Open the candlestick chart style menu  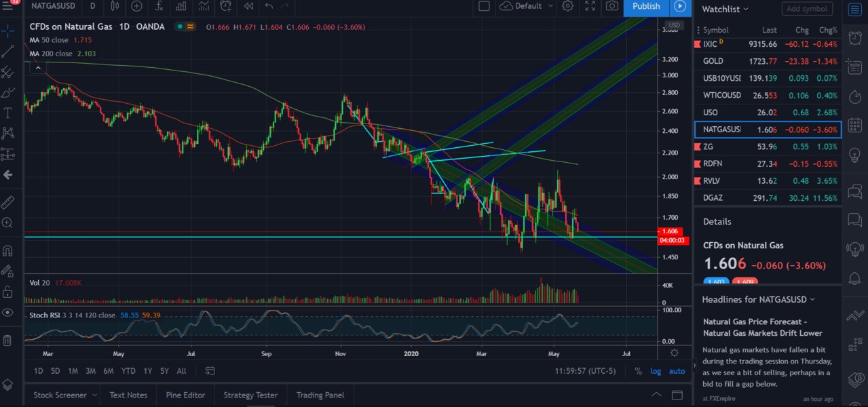click(114, 6)
